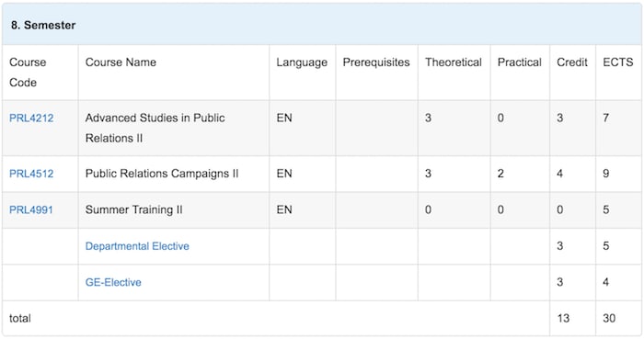Click Public Relations Campaigns II course name
Viewport: 644px width, 339px height.
[x=162, y=174]
